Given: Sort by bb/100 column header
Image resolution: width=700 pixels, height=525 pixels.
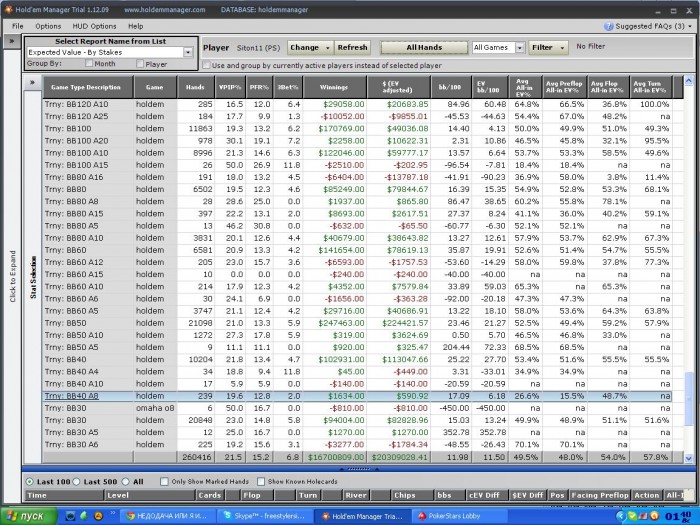Looking at the screenshot, I should pyautogui.click(x=451, y=87).
